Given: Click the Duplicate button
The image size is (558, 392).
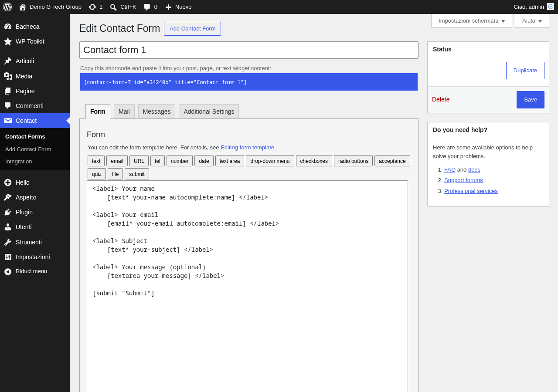Looking at the screenshot, I should pos(525,71).
